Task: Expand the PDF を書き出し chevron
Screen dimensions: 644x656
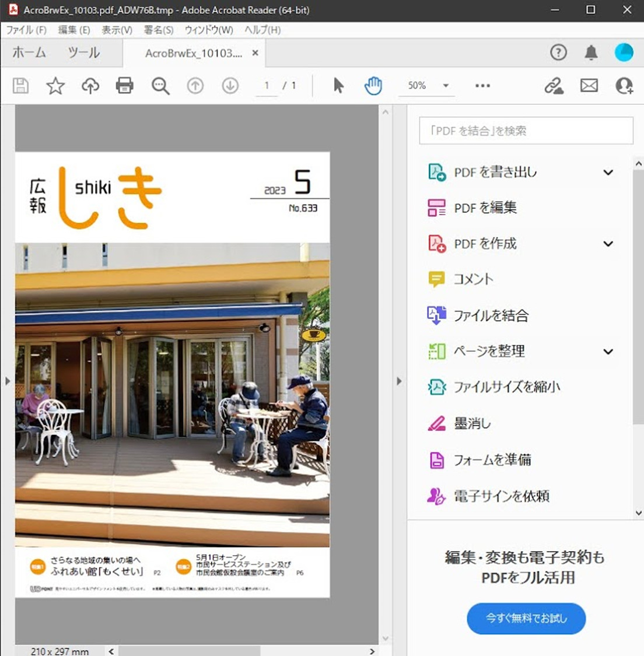Action: tap(608, 173)
